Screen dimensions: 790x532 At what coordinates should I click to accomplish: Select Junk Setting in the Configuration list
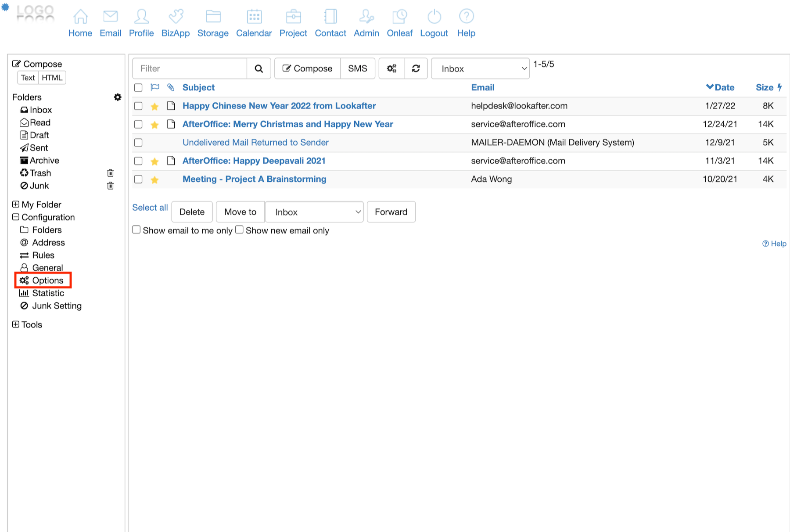point(56,306)
